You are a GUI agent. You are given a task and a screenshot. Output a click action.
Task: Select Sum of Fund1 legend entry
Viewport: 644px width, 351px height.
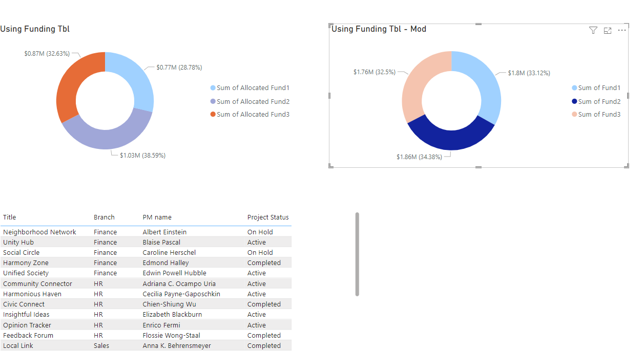pos(596,88)
